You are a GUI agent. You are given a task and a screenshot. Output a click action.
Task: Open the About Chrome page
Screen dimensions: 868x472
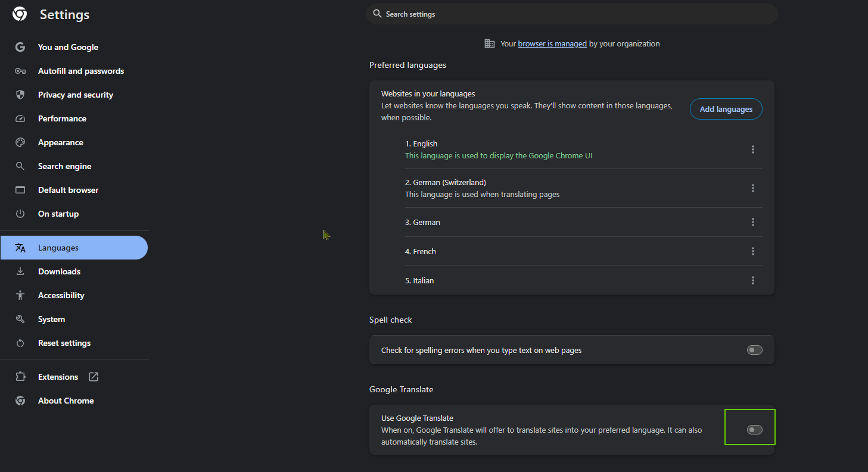point(74,401)
